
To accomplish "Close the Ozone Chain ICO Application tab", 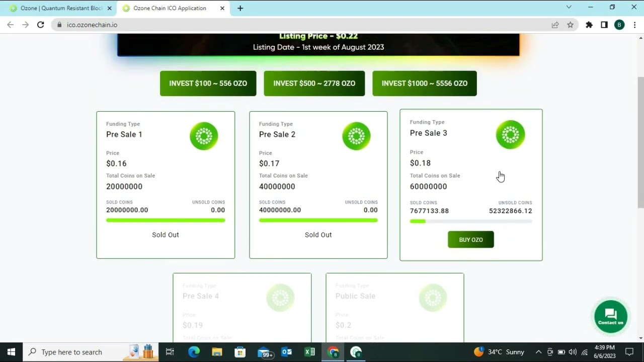I will [x=222, y=8].
